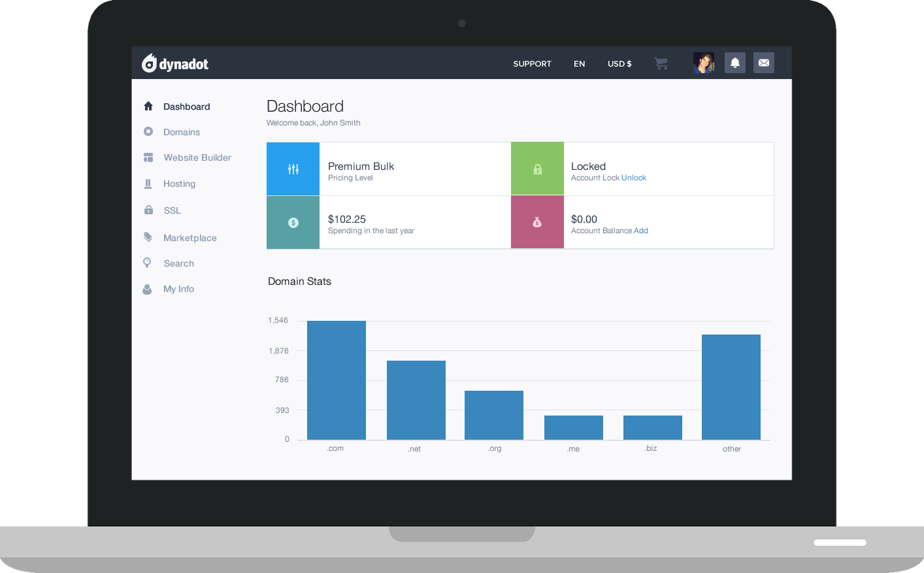This screenshot has height=573, width=924.
Task: Click the Add balance link
Action: pyautogui.click(x=641, y=231)
